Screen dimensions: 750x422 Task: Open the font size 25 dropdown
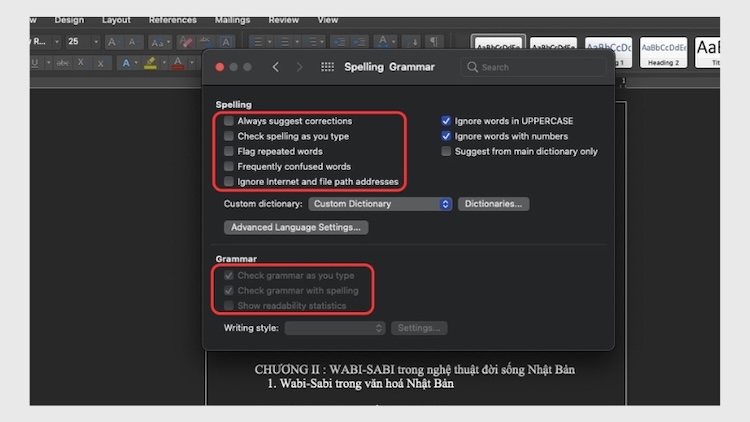pyautogui.click(x=96, y=42)
